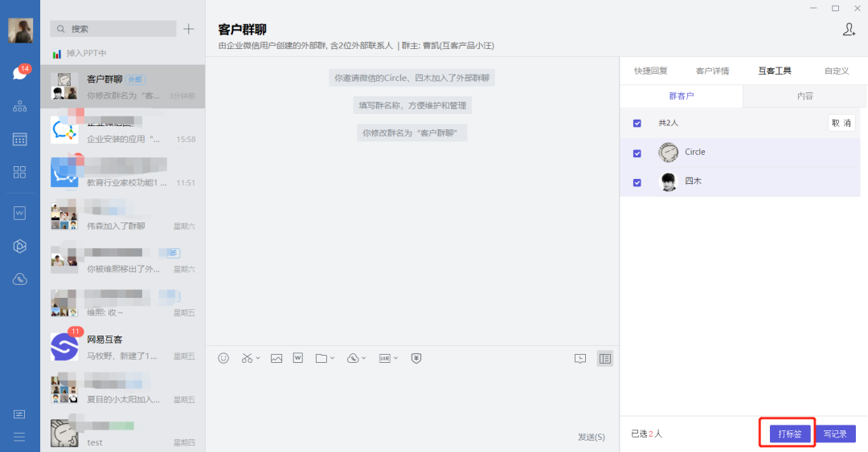Toggle the side panel layout icon

(x=605, y=359)
